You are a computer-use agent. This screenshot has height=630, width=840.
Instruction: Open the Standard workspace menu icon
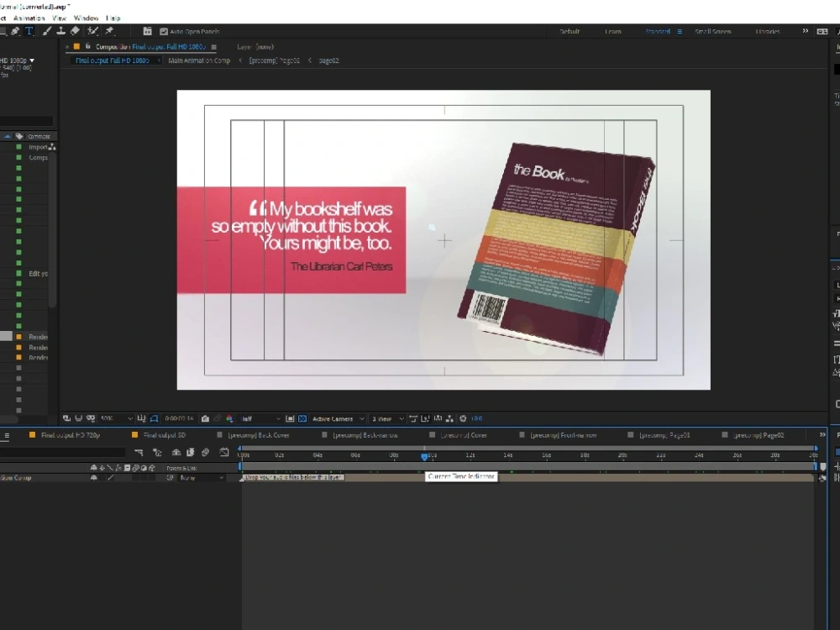[680, 32]
